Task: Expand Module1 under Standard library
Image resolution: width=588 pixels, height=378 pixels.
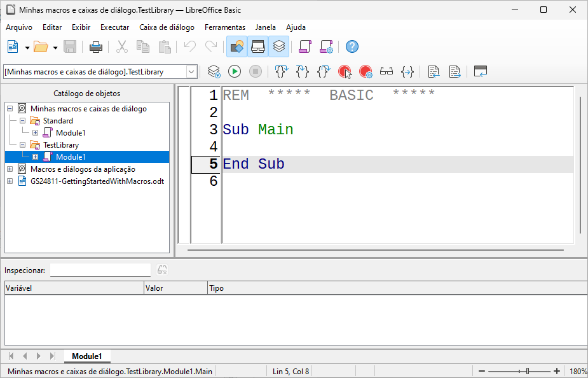Action: click(x=35, y=132)
